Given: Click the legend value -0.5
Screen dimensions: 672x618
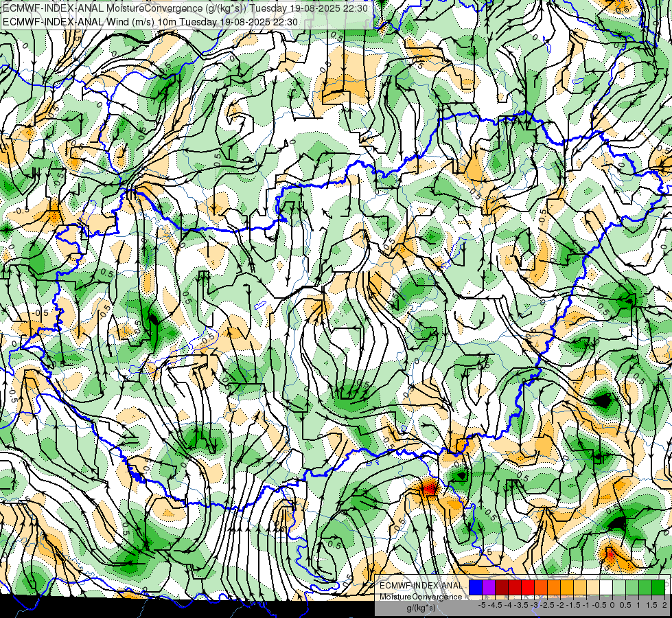Looking at the screenshot, I should 599,605.
